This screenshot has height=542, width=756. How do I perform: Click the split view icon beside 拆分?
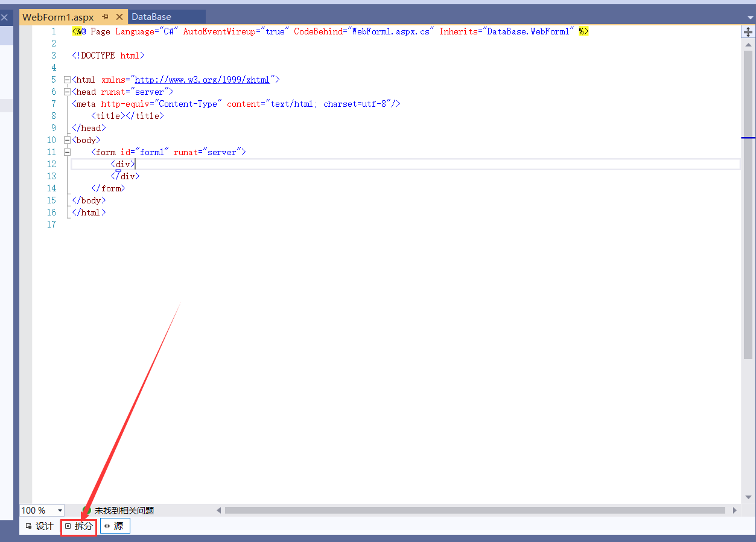point(68,526)
